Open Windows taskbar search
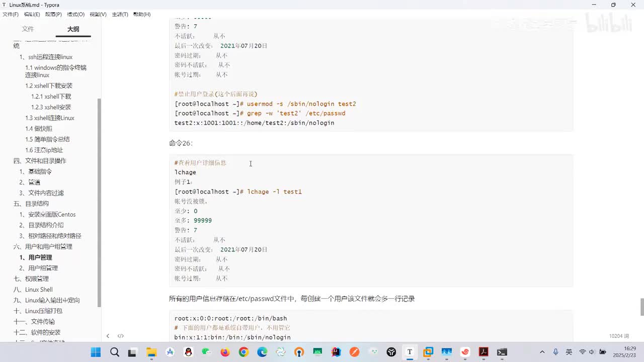 (x=114, y=352)
